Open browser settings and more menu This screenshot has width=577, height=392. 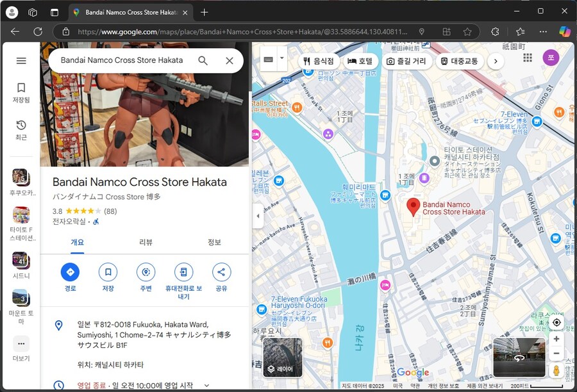[x=543, y=31]
